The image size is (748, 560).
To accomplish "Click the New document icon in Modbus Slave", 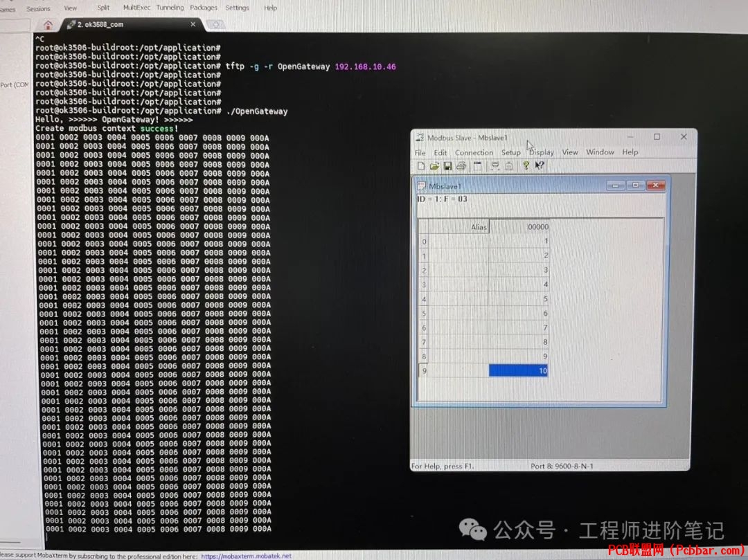I will coord(421,166).
